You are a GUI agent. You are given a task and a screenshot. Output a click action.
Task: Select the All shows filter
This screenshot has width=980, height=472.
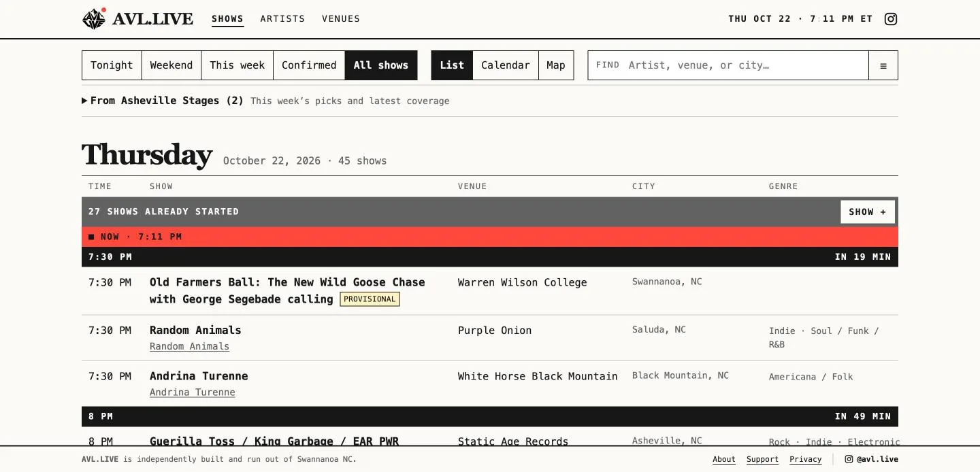[x=381, y=65]
